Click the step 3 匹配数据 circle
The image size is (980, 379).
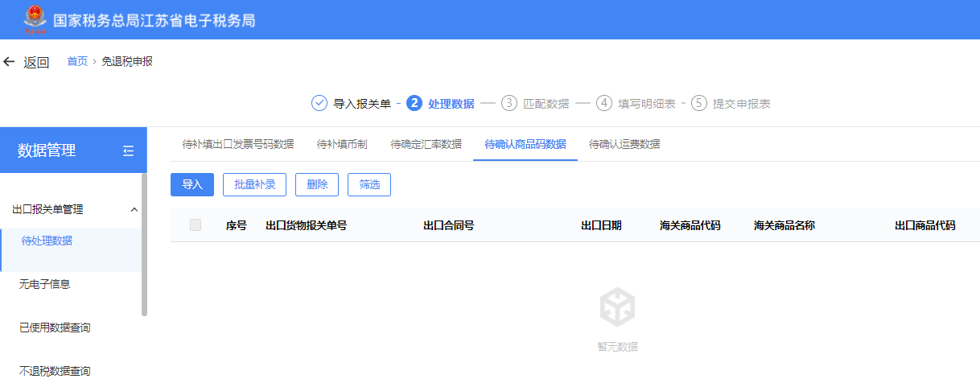coord(509,104)
